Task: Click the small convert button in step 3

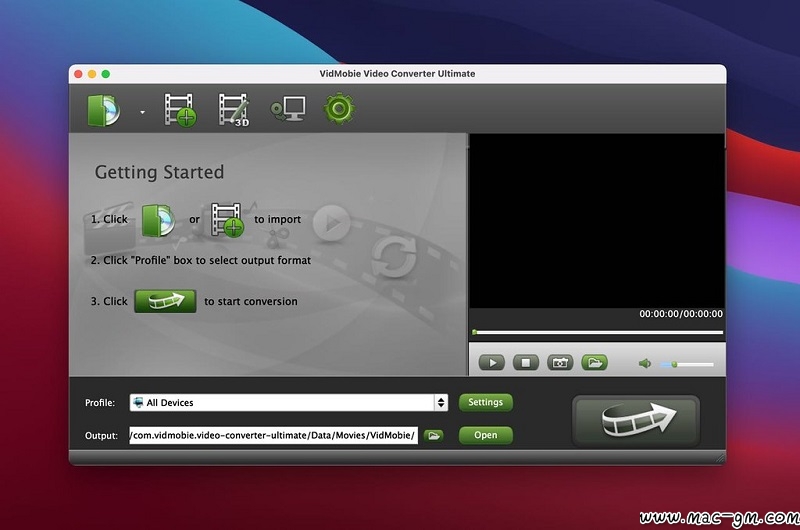Action: click(165, 301)
